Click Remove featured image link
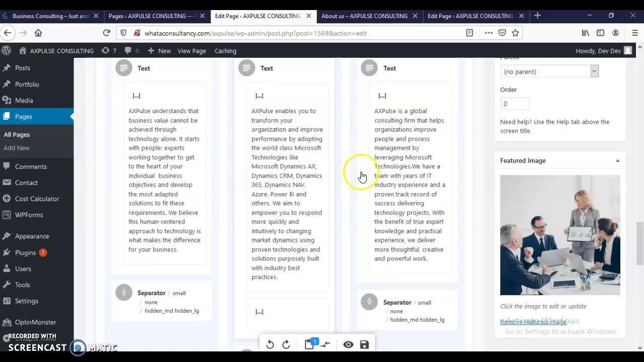The width and height of the screenshot is (644, 362). (x=533, y=322)
